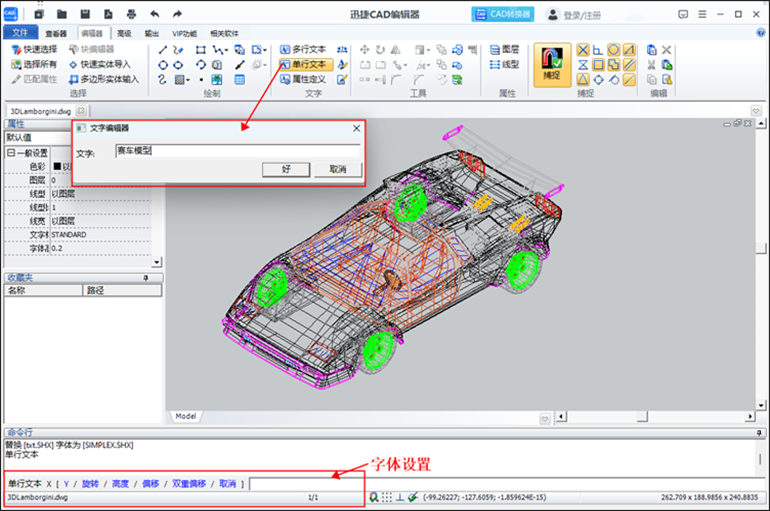This screenshot has width=770, height=511.
Task: Click the properties panel scroll down arrow
Action: (x=157, y=262)
